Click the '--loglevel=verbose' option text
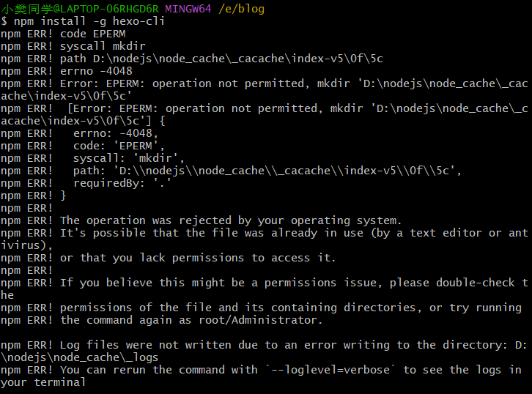Image resolution: width=532 pixels, height=394 pixels. point(329,370)
